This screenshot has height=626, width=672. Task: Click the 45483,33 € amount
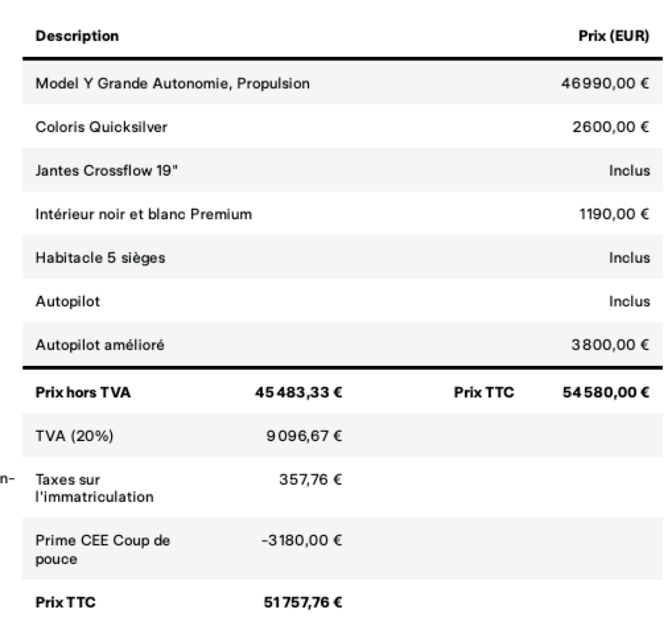[298, 393]
